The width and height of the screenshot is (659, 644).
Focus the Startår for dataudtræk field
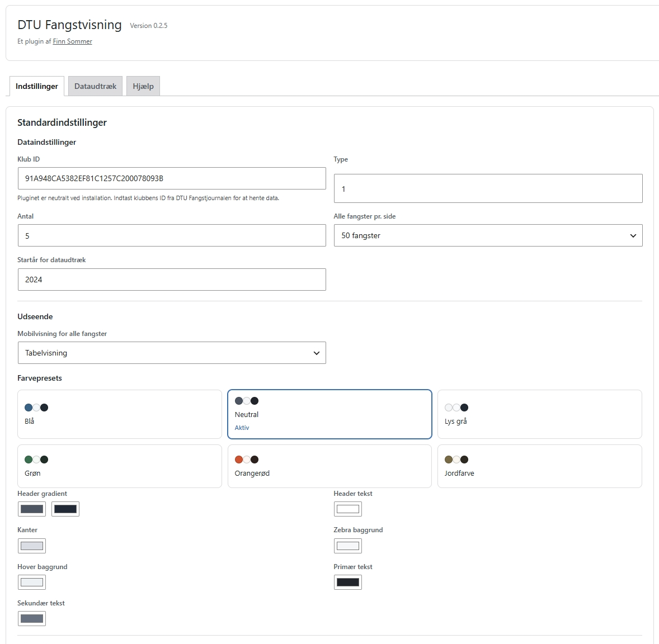click(x=172, y=280)
